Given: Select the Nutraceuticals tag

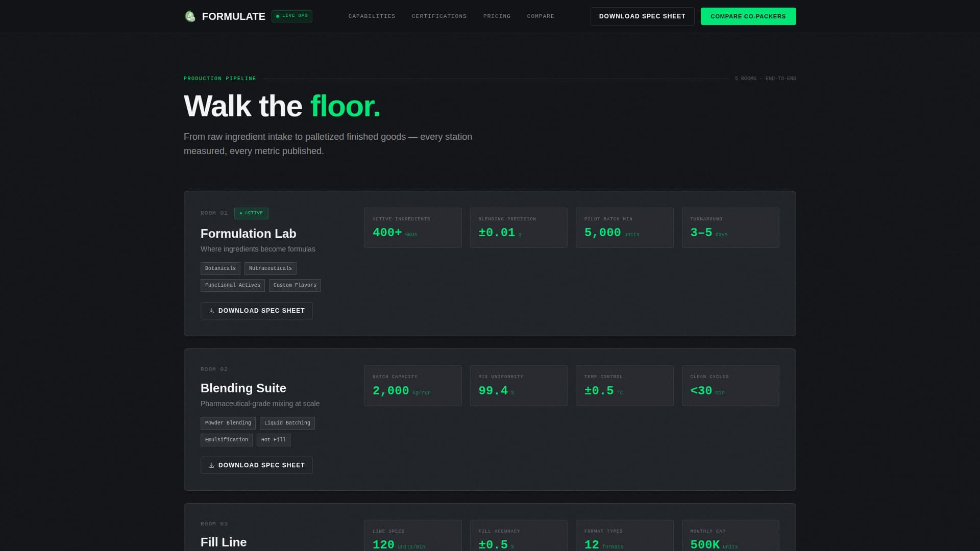Looking at the screenshot, I should pyautogui.click(x=270, y=268).
